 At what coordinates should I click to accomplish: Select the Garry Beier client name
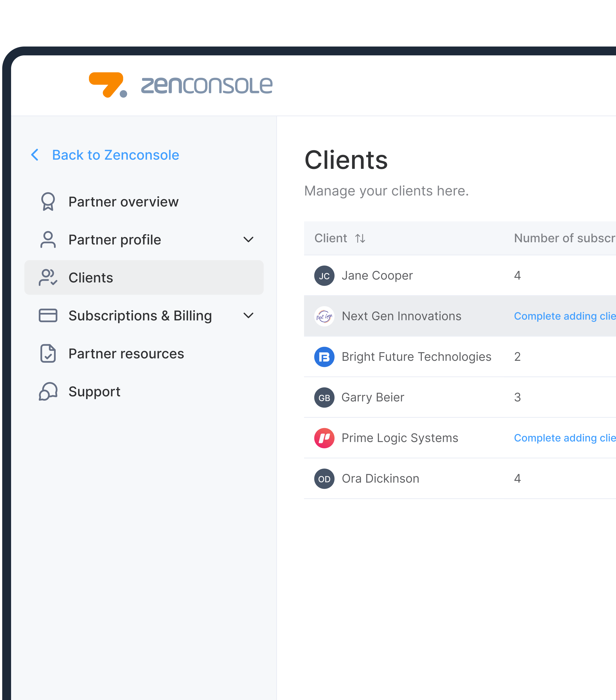point(373,398)
